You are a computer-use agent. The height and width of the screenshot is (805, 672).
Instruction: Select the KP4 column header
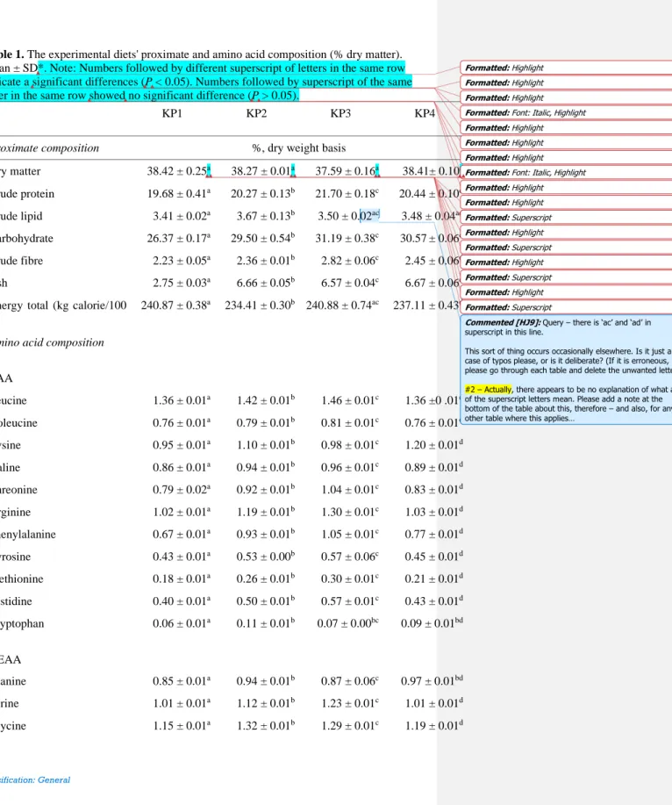[x=425, y=113]
